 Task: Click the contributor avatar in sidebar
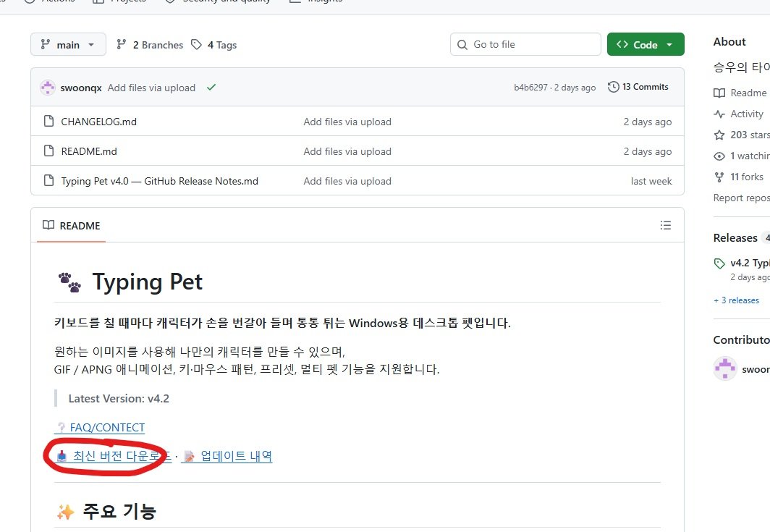pyautogui.click(x=725, y=368)
